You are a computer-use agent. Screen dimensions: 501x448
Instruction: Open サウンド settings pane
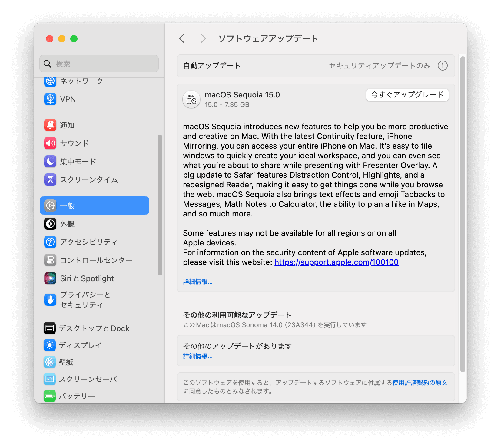pyautogui.click(x=95, y=143)
